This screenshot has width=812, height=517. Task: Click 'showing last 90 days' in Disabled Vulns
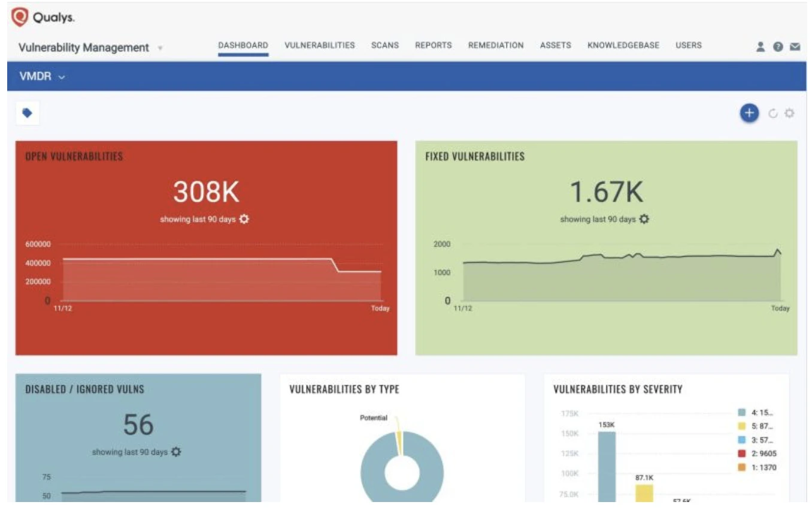click(x=130, y=452)
